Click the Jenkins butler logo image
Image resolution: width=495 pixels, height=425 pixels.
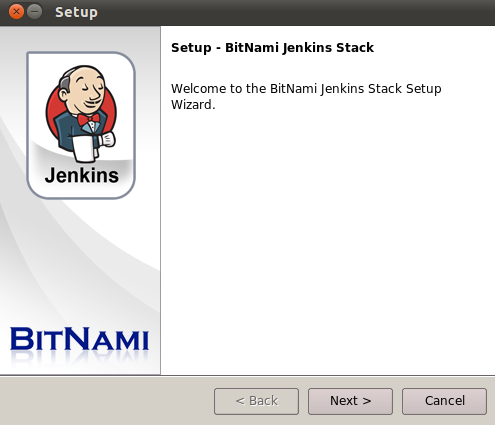pyautogui.click(x=81, y=113)
